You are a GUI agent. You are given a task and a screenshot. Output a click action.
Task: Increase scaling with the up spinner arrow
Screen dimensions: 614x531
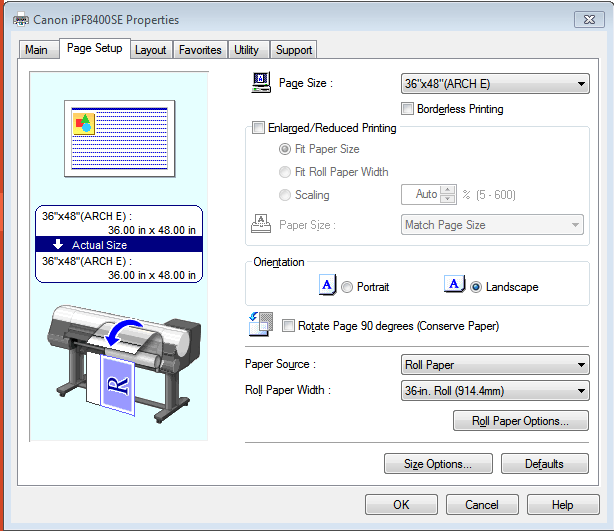448,190
